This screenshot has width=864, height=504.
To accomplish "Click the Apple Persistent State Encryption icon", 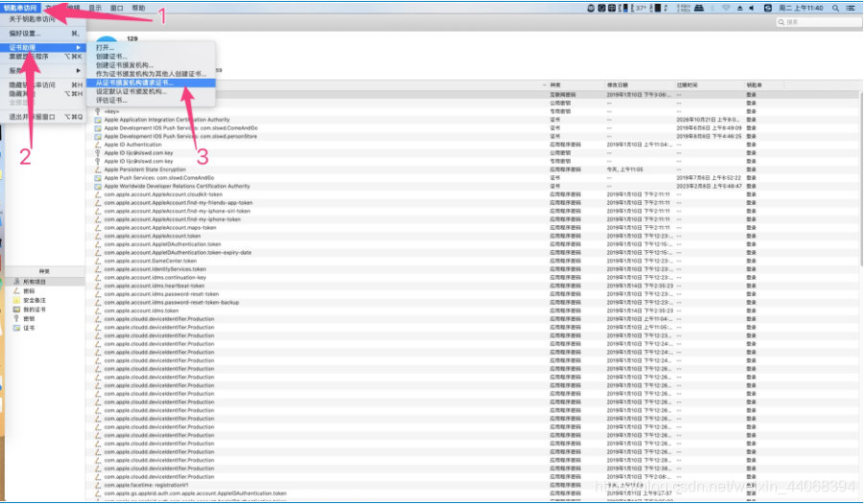I will pyautogui.click(x=98, y=170).
